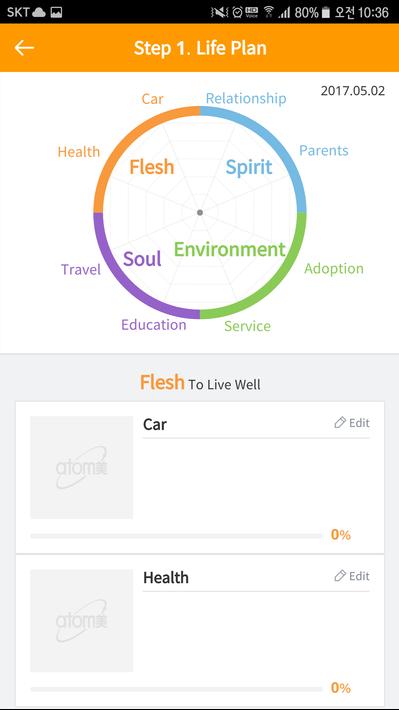Tap the Wi-Fi status bar icon
The width and height of the screenshot is (399, 710).
pos(269,12)
